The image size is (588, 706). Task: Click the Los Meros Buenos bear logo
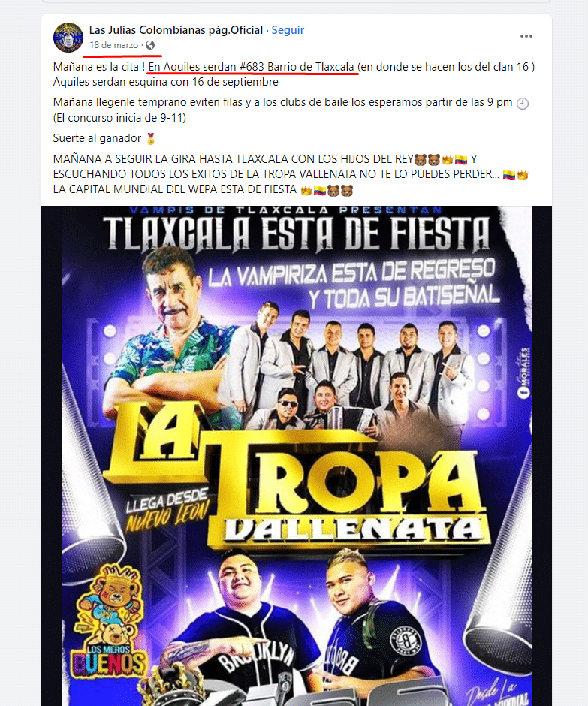point(110,625)
